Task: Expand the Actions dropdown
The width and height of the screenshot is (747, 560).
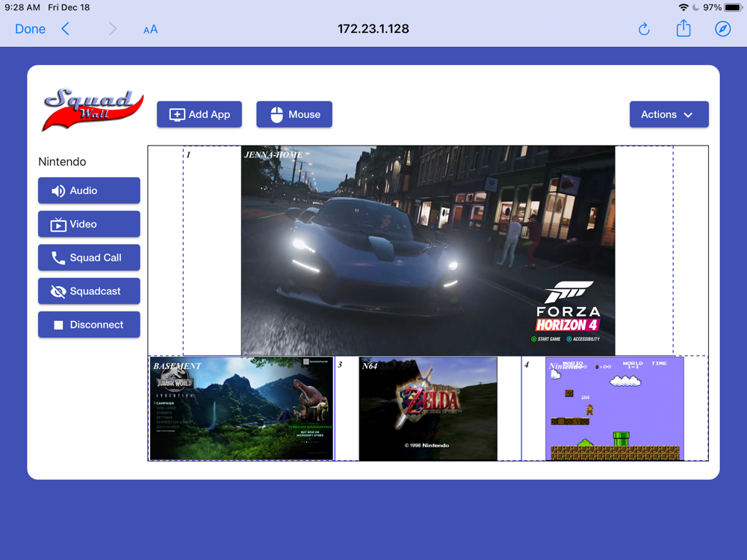Action: click(x=669, y=114)
